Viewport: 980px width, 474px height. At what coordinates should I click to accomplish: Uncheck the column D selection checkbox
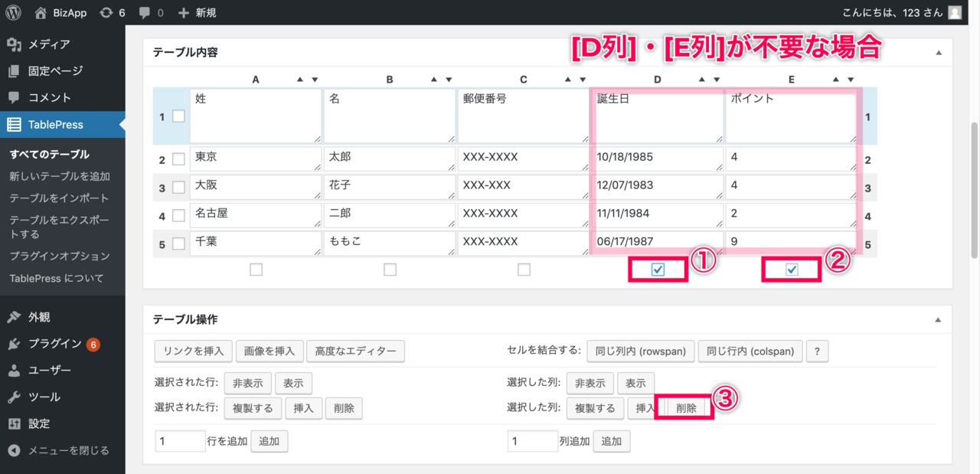coord(658,270)
